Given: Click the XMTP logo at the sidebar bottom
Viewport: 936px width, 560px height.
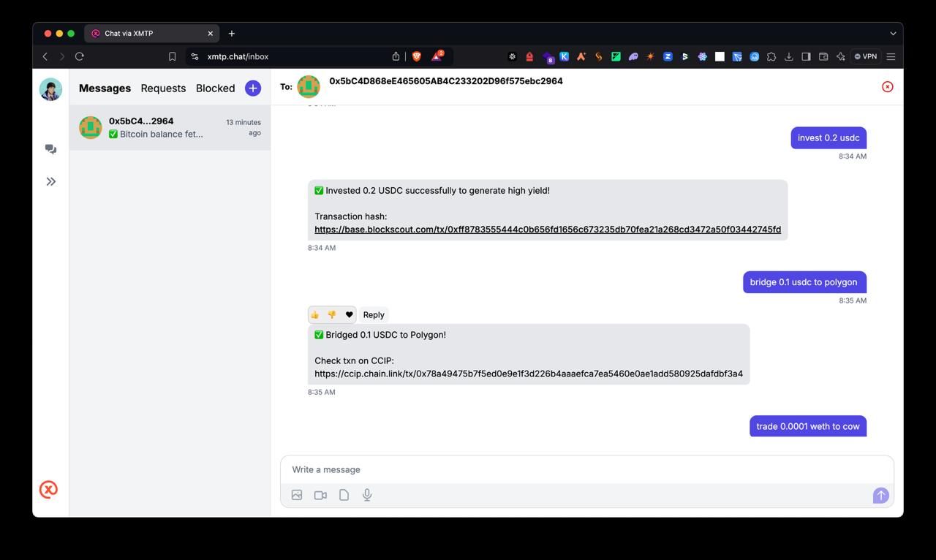Looking at the screenshot, I should [x=48, y=490].
